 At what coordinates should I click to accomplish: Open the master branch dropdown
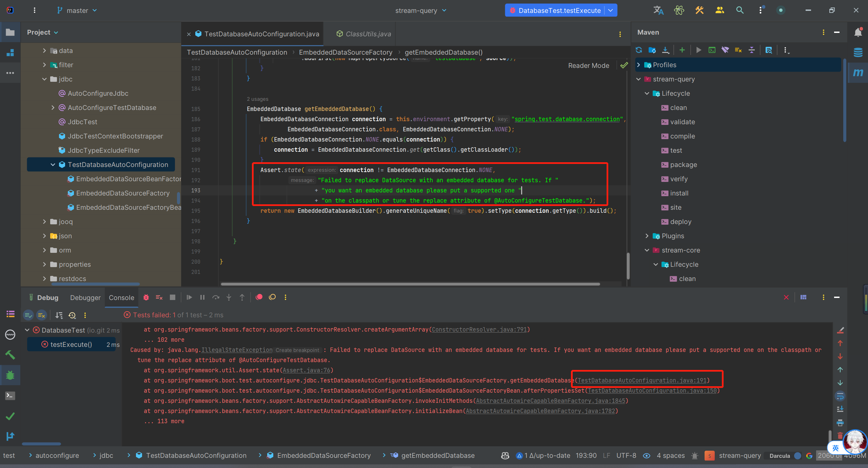77,11
